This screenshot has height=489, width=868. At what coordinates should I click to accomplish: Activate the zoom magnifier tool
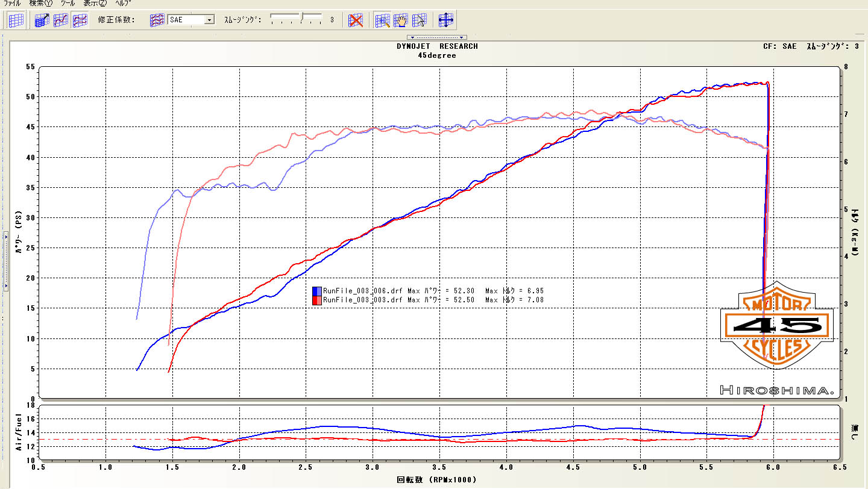pos(383,20)
